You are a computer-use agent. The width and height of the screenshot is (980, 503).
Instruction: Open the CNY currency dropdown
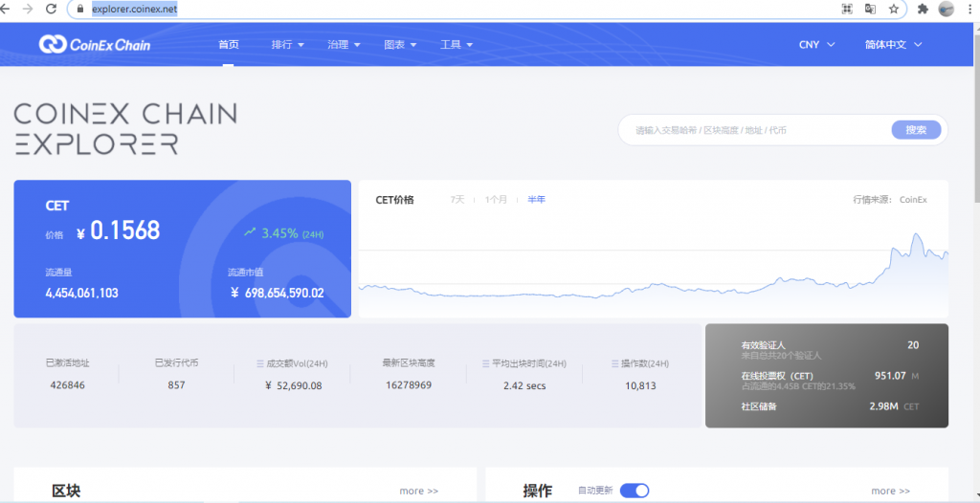coord(816,45)
